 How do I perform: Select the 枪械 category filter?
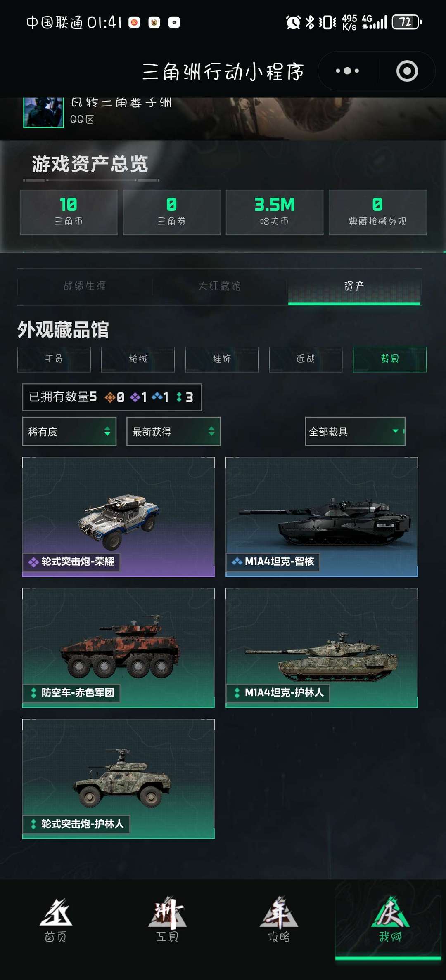[138, 359]
